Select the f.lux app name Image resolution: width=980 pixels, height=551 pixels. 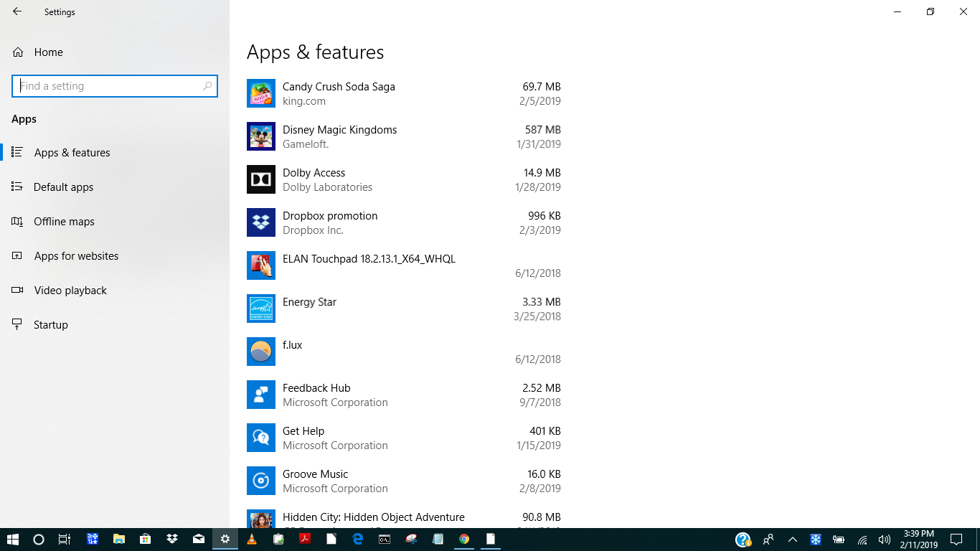(x=292, y=345)
